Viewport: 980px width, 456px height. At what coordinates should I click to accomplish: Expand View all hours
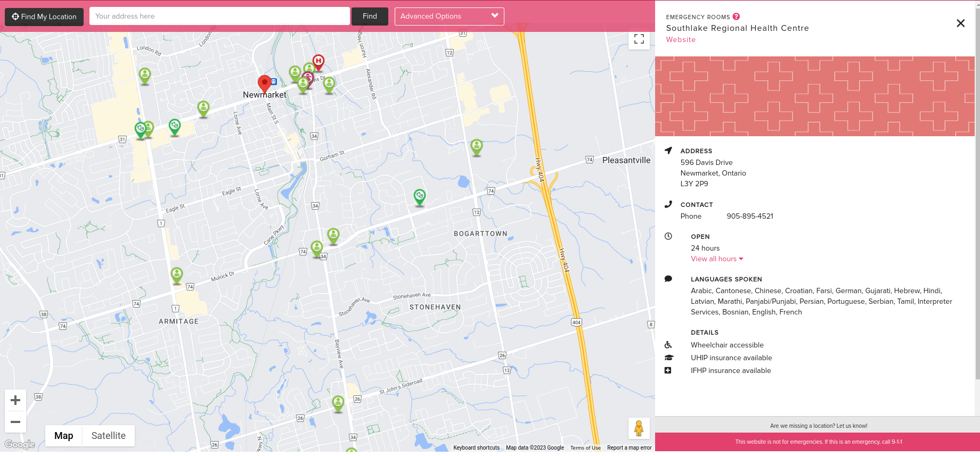(x=717, y=259)
